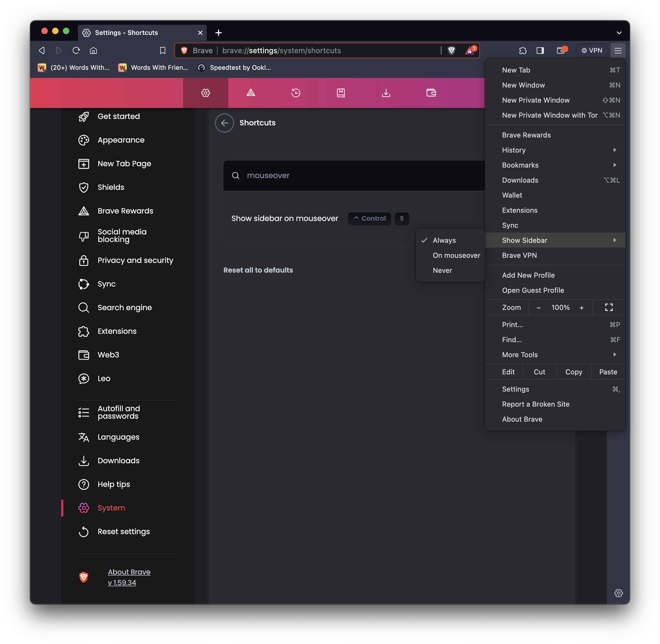
Task: Open the extensions puzzle icon in toolbar
Action: tap(523, 50)
